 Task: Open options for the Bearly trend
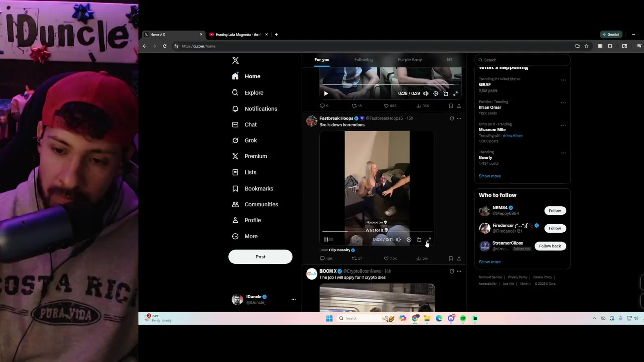(563, 153)
